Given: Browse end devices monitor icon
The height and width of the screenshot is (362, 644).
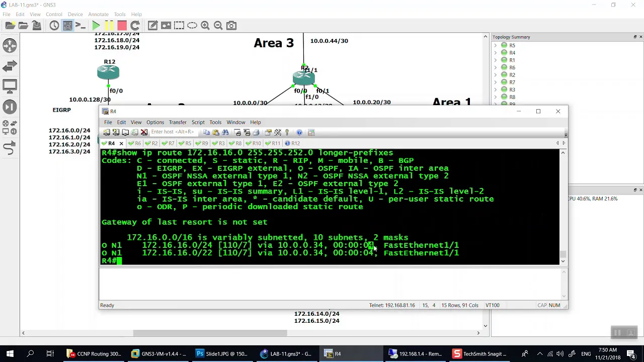Looking at the screenshot, I should click(10, 86).
